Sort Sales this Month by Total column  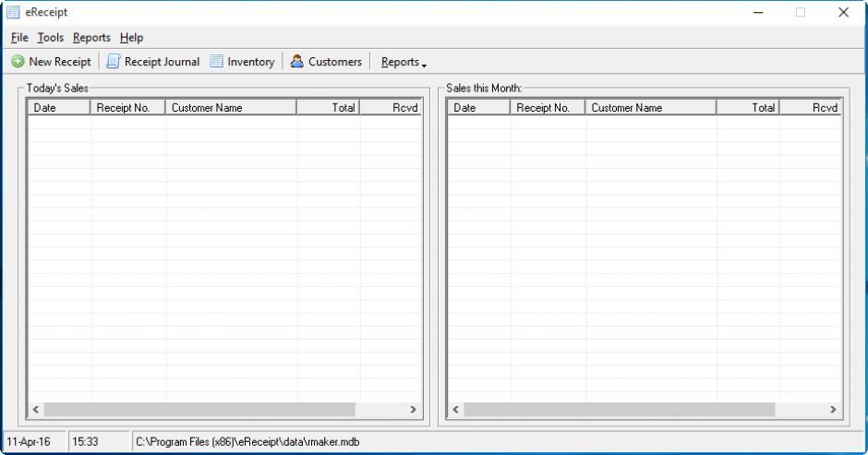point(749,107)
